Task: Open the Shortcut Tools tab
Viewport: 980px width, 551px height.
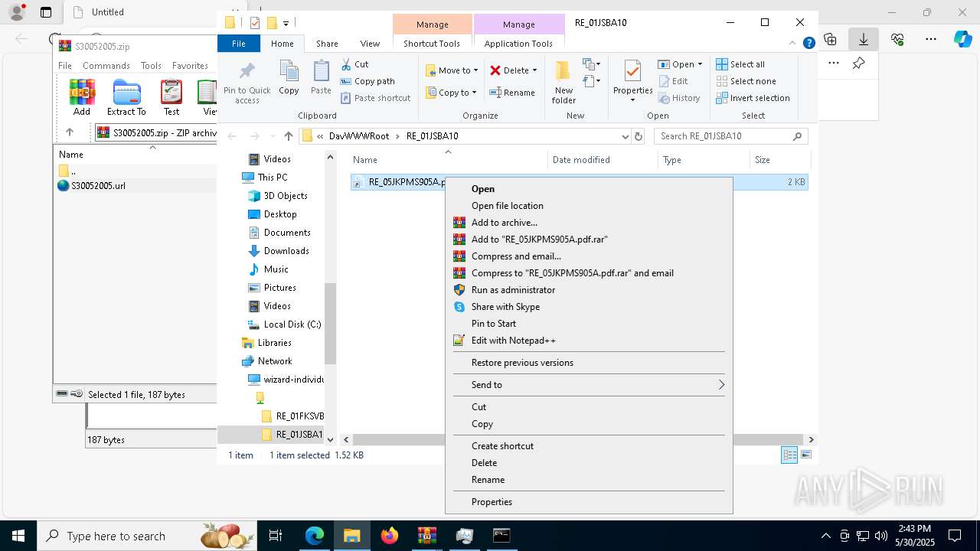Action: (x=432, y=44)
